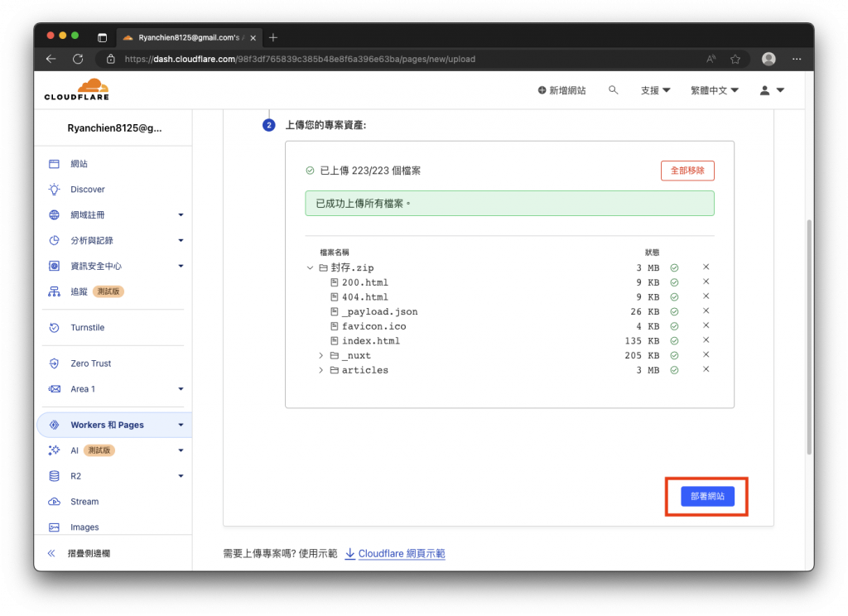Select the 200.html file row
This screenshot has width=848, height=616.
coord(509,282)
